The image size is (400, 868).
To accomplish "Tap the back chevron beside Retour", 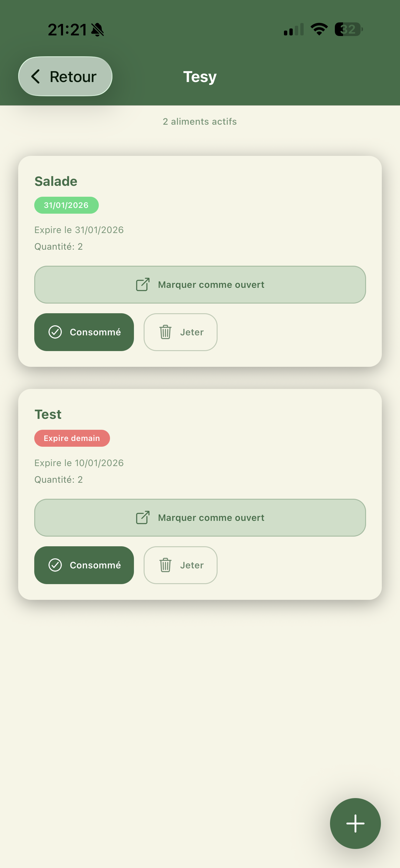I will pyautogui.click(x=36, y=77).
